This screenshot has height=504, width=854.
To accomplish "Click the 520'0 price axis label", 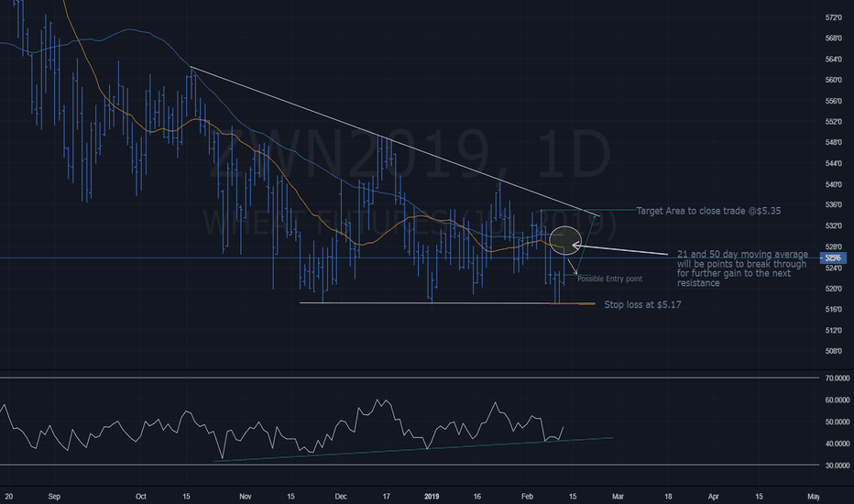I will [x=833, y=289].
